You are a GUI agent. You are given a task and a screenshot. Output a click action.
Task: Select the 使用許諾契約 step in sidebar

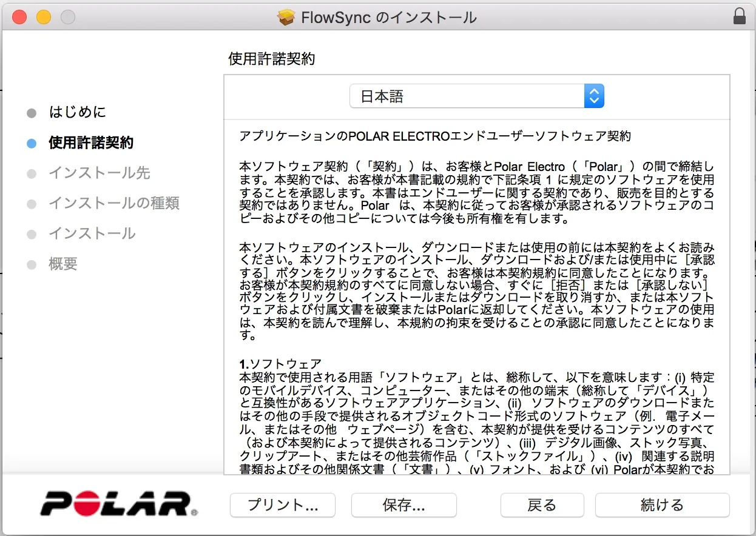click(x=91, y=143)
